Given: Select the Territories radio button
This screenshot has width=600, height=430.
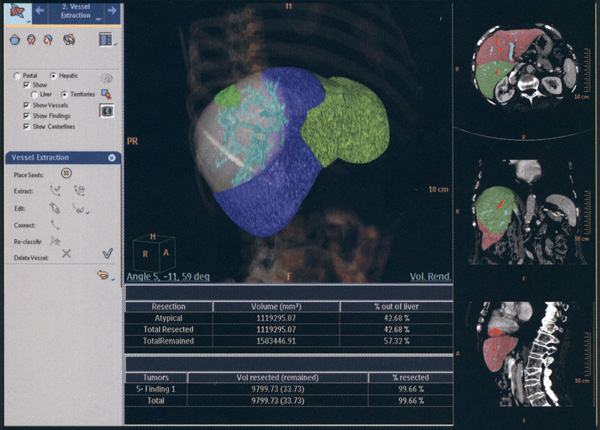Looking at the screenshot, I should coord(65,94).
